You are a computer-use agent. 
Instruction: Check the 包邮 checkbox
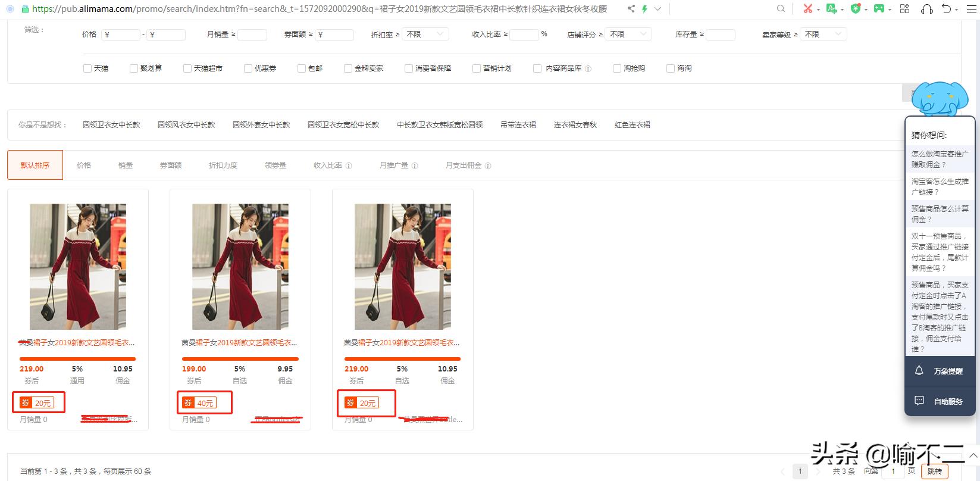coord(302,68)
